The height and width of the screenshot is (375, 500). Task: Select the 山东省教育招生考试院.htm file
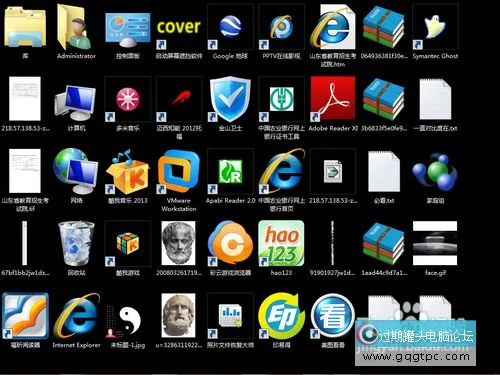(333, 27)
